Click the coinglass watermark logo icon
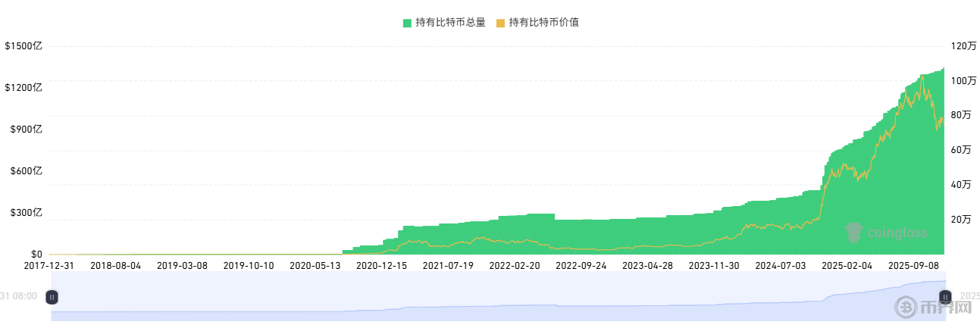 [854, 233]
